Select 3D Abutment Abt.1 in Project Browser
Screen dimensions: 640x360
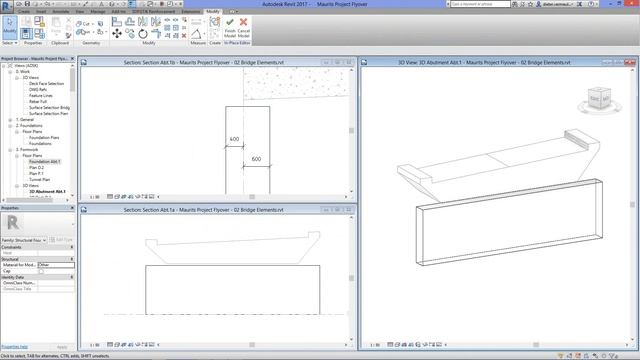[47, 191]
